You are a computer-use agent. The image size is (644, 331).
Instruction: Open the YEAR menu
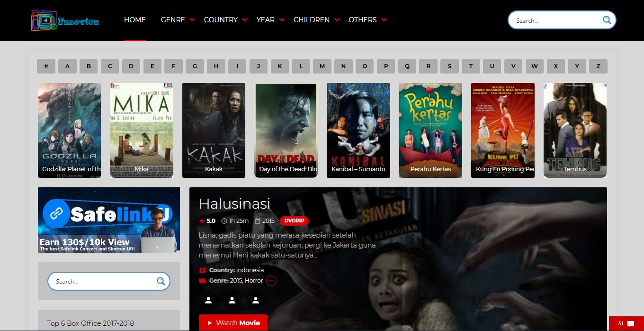pyautogui.click(x=265, y=20)
